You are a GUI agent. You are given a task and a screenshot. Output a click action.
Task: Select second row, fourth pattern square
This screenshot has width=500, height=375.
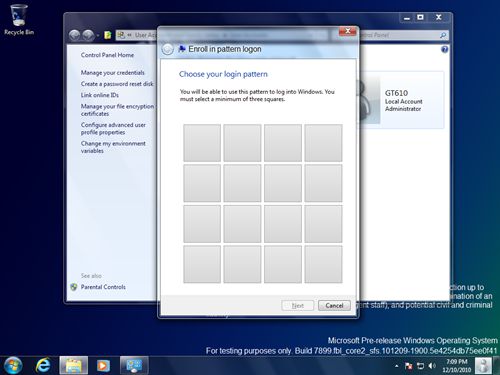pyautogui.click(x=323, y=183)
